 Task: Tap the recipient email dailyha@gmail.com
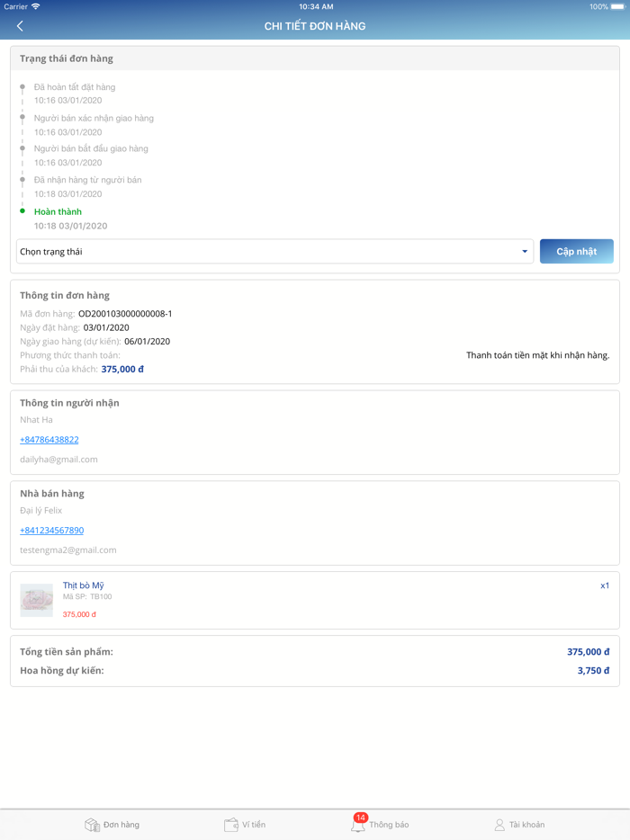(x=58, y=460)
